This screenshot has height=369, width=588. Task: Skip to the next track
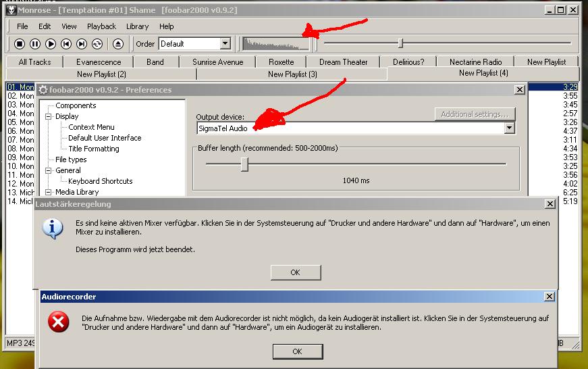[x=82, y=44]
